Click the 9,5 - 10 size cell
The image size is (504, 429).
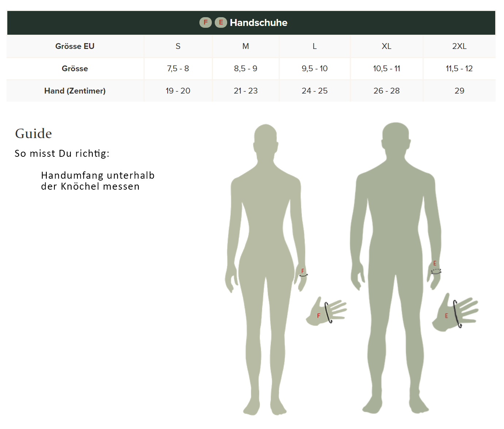click(314, 69)
